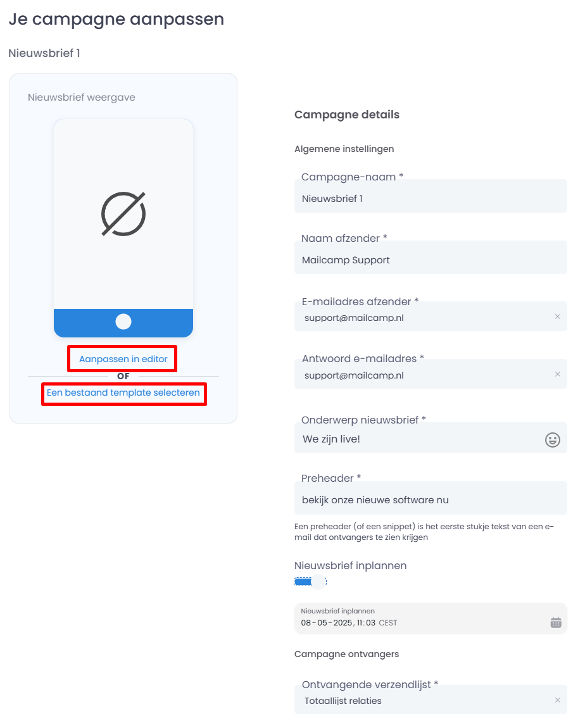585x728 pixels.
Task: Open the emoji picker in subject field
Action: pos(553,440)
